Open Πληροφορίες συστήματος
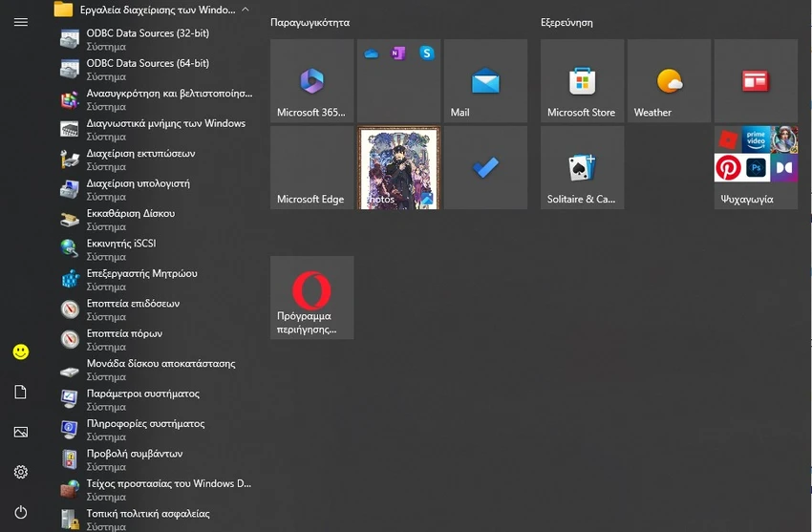This screenshot has height=532, width=812. (x=156, y=430)
